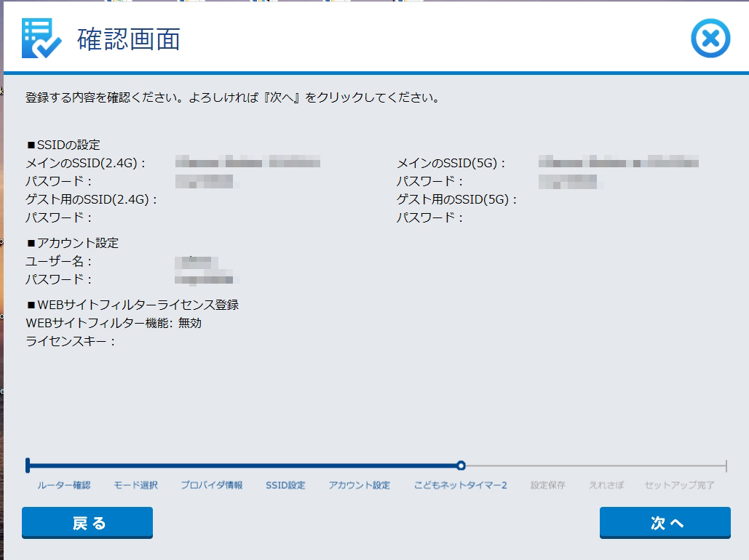Click the blurred メインのSSID(2.4G) value
Screen dimensions: 749x560
click(x=247, y=162)
